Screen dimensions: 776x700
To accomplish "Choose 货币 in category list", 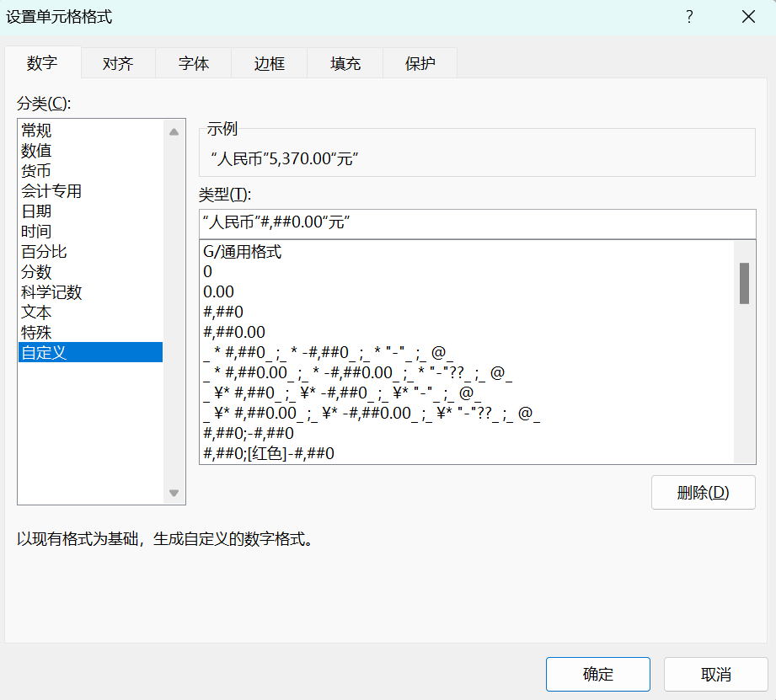I will click(90, 171).
